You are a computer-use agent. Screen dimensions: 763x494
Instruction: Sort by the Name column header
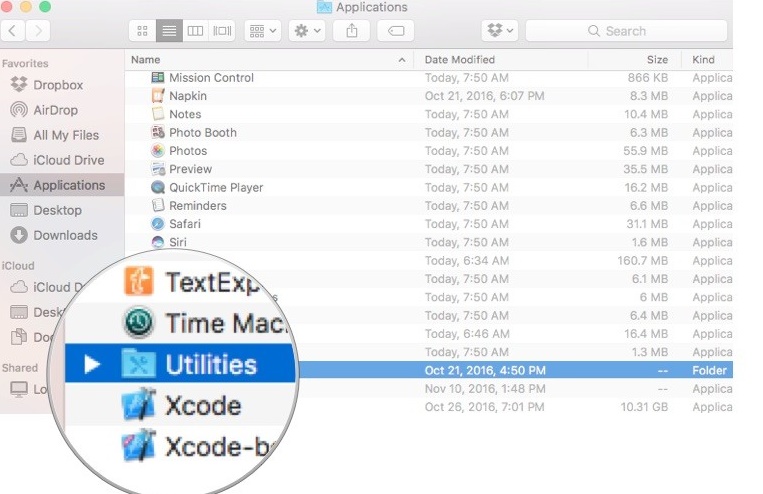145,60
